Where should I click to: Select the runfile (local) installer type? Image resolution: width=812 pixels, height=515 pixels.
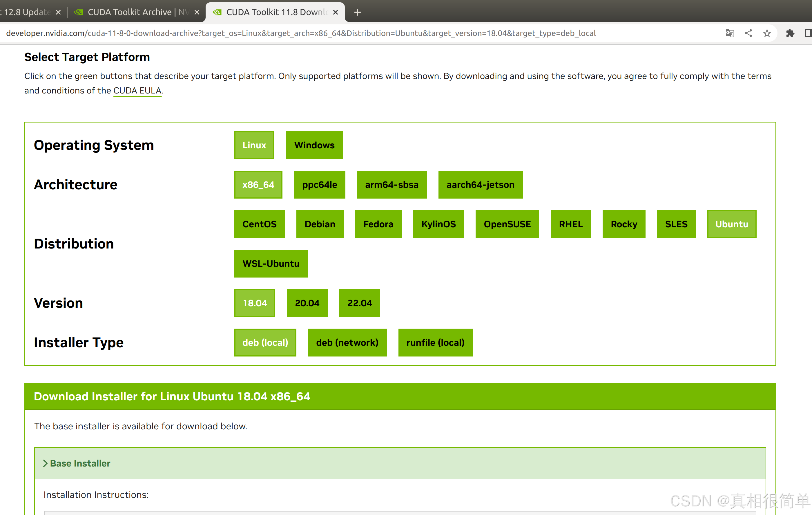click(435, 343)
